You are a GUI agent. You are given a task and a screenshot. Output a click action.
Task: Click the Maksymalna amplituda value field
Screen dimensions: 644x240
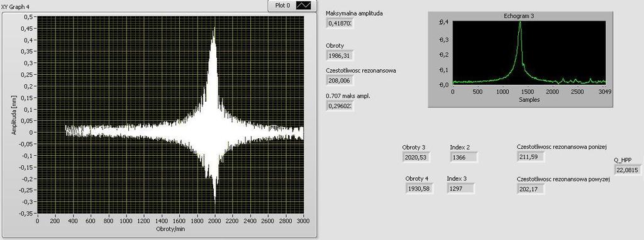pyautogui.click(x=340, y=24)
